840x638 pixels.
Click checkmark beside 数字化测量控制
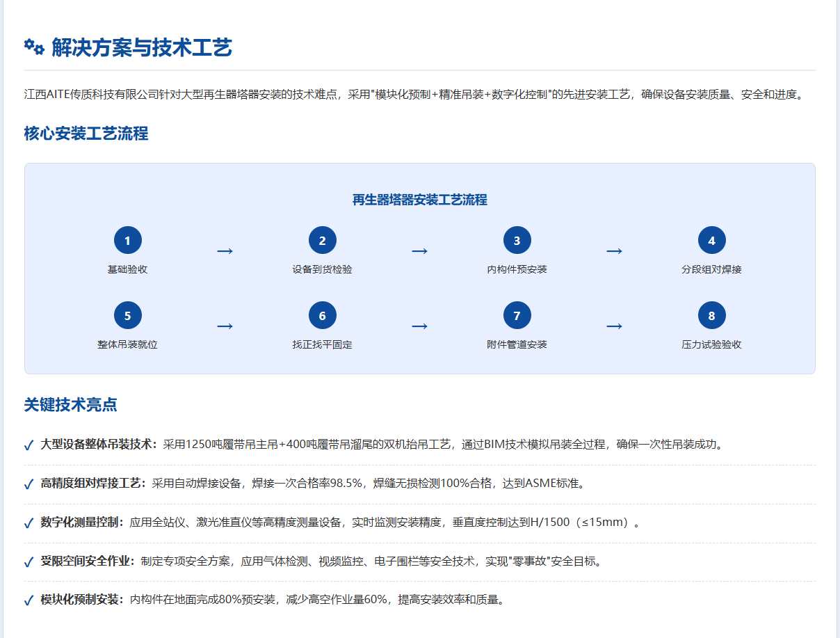click(29, 523)
